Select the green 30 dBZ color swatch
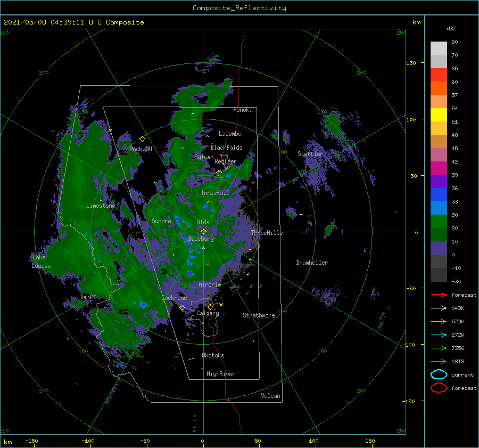Viewport: 479px width, 448px height. 439,221
